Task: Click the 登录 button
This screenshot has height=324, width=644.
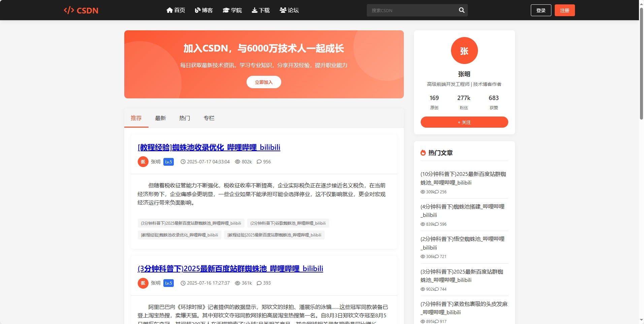Action: click(541, 10)
